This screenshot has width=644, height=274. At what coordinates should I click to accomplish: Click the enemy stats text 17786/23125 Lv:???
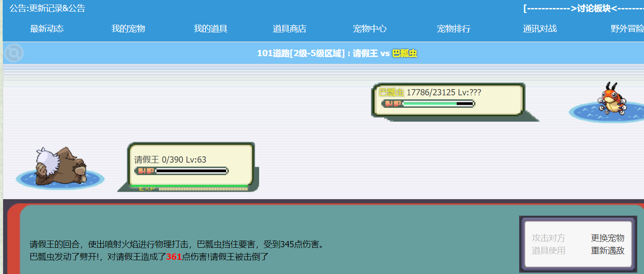tap(444, 93)
